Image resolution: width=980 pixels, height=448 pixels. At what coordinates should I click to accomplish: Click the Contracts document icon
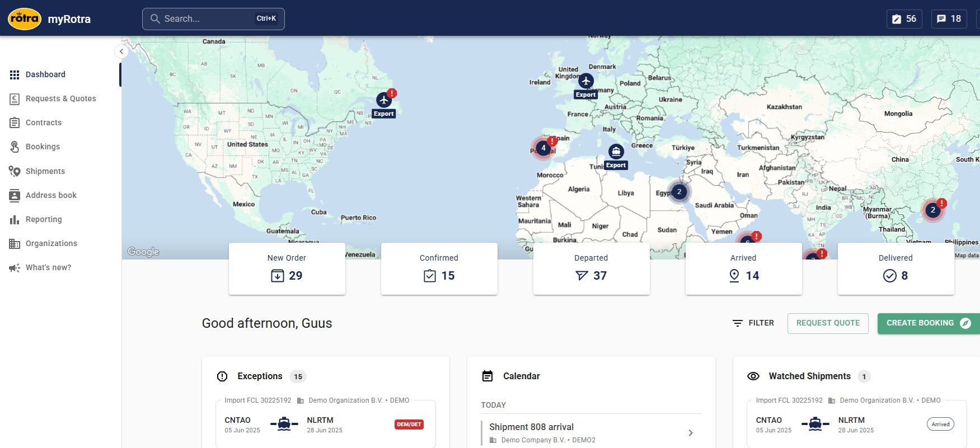tap(15, 122)
